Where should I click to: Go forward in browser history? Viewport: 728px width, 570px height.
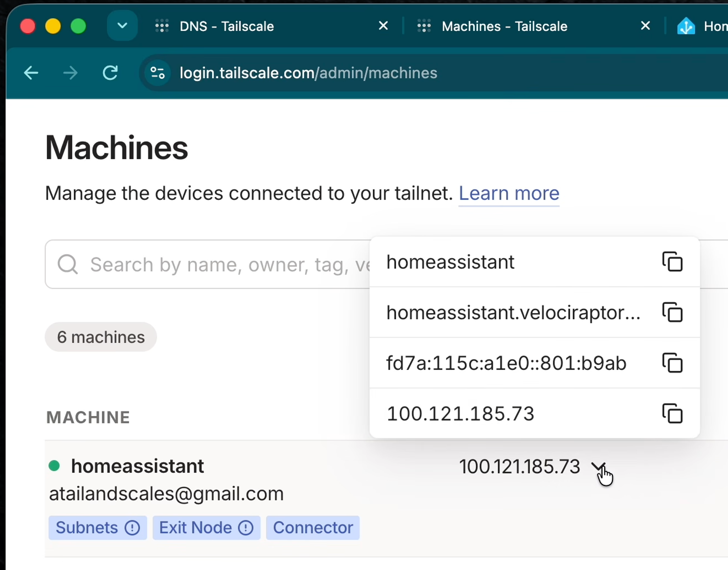(x=70, y=73)
